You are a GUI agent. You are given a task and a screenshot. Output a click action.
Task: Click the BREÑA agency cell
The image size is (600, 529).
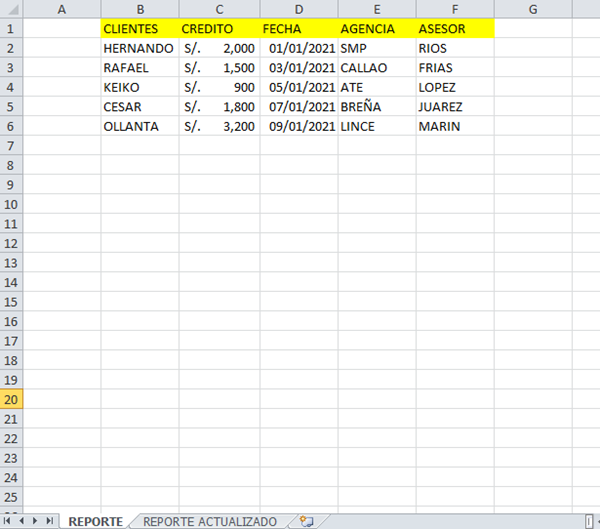tap(377, 106)
